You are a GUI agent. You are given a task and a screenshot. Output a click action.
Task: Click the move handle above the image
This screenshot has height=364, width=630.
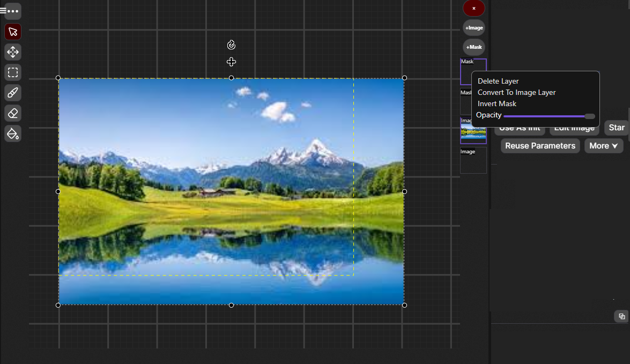click(231, 62)
